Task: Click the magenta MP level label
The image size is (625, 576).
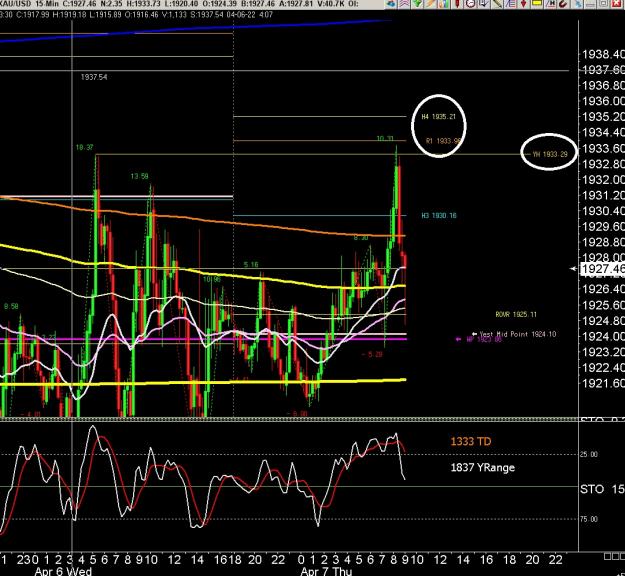Action: pyautogui.click(x=484, y=339)
